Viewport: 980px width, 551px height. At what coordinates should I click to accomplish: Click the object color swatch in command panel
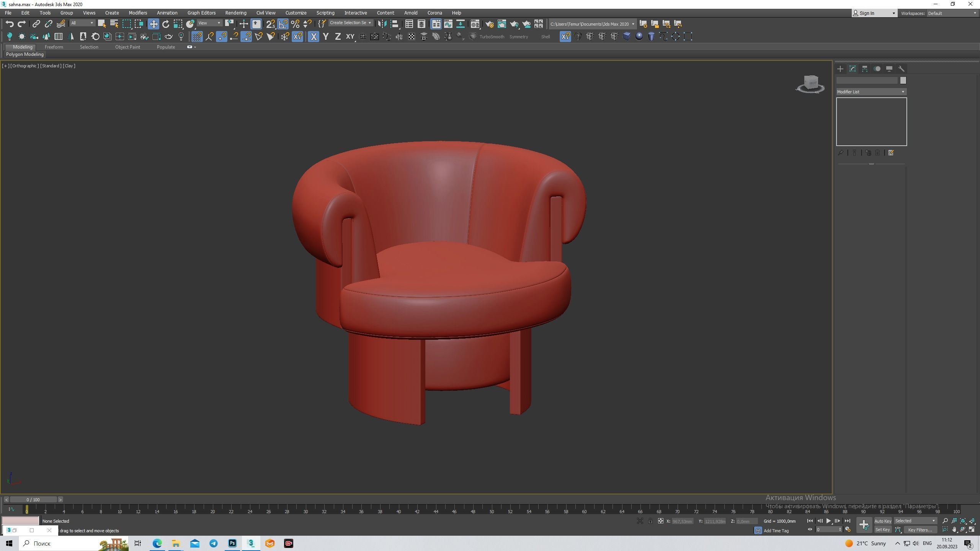tap(903, 80)
